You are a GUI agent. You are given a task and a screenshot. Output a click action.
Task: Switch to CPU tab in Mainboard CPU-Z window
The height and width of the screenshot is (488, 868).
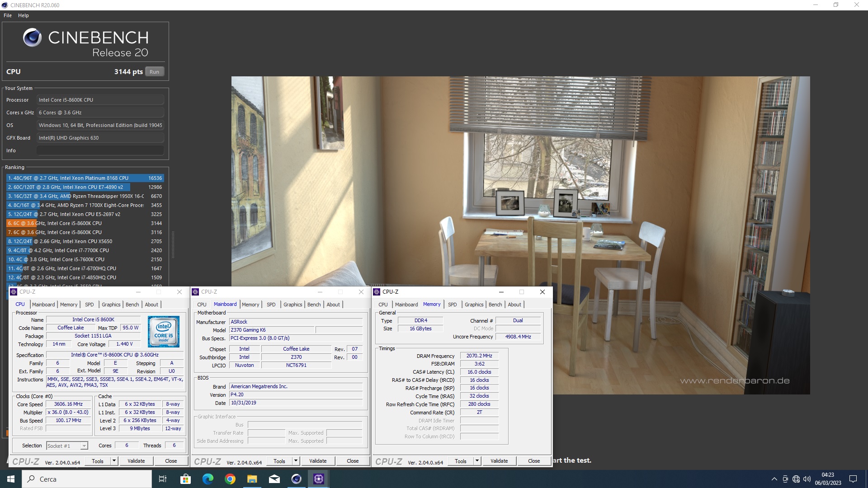click(202, 305)
